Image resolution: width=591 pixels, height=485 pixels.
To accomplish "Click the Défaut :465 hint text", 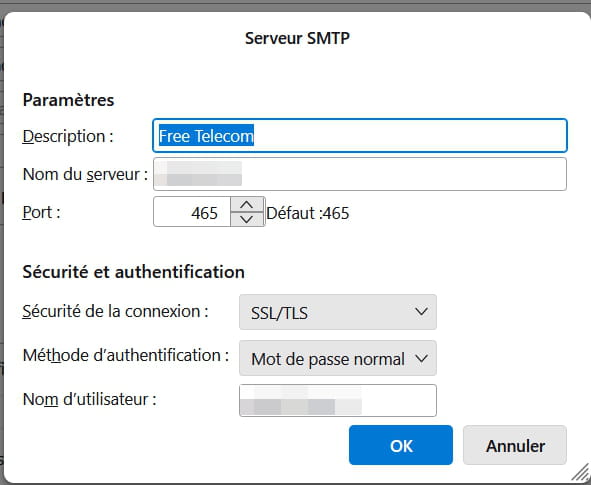I will [x=308, y=213].
